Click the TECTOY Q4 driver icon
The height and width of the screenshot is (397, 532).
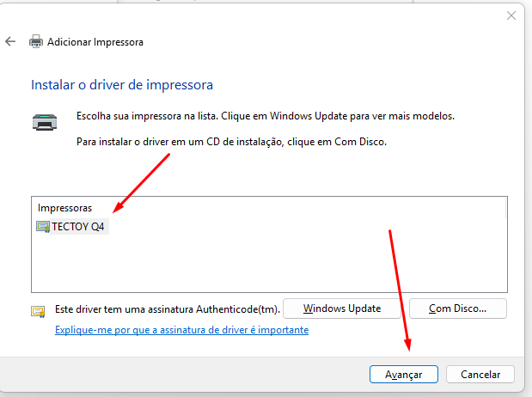43,227
